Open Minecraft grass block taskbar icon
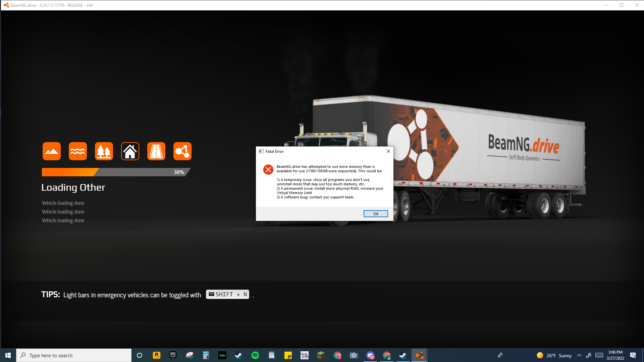Screen dimensions: 644x362 click(321, 355)
